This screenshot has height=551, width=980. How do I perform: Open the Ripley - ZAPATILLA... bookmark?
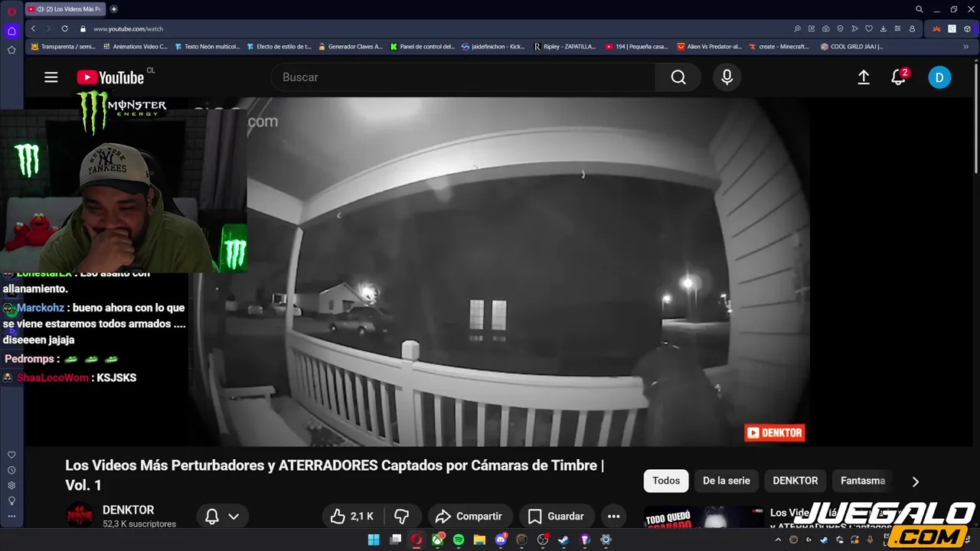coord(564,47)
